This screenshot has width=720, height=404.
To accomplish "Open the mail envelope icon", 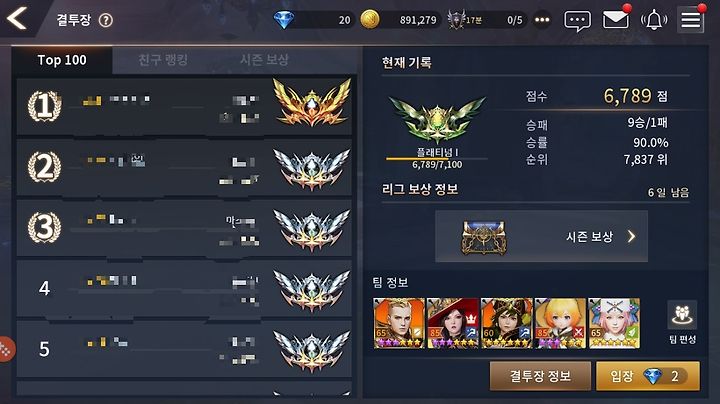I will (x=615, y=20).
